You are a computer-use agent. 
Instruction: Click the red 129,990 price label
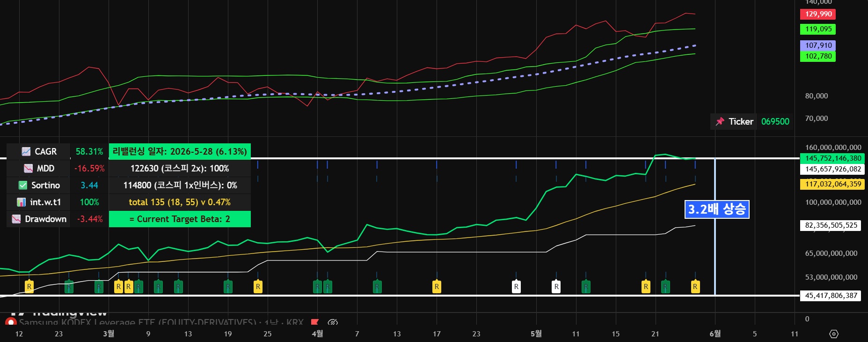point(818,14)
